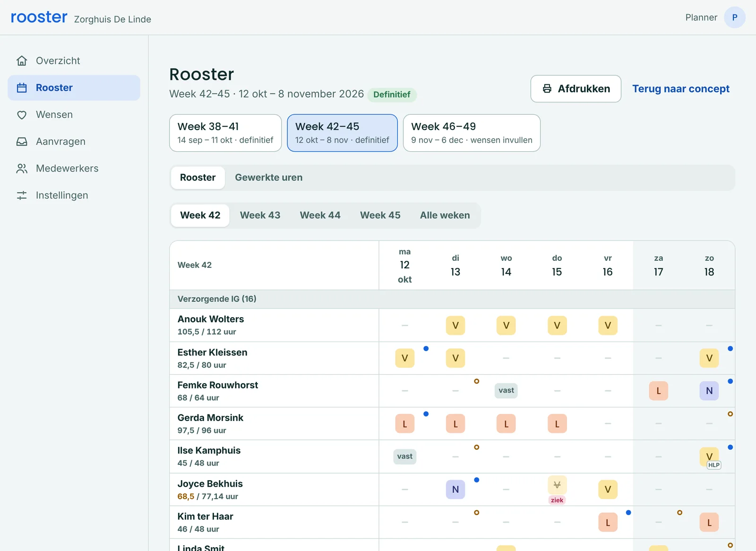Switch to the Week 45 tab
This screenshot has width=756, height=551.
(380, 215)
